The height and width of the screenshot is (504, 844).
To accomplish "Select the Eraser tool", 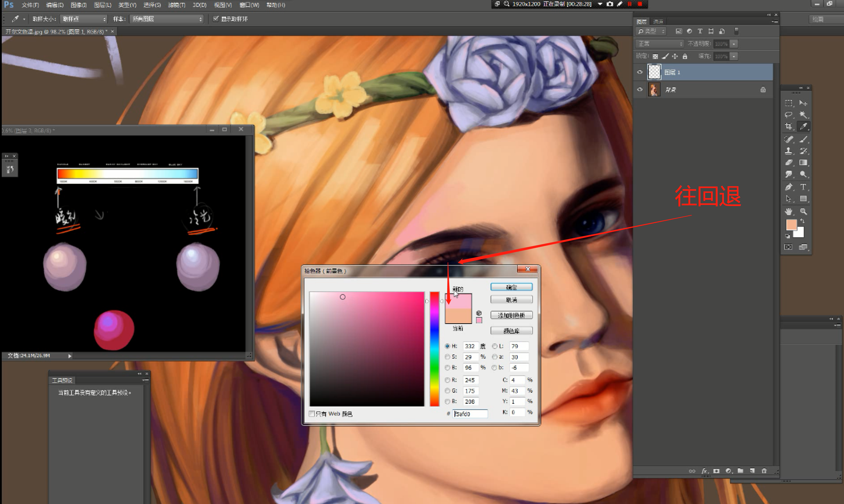I will point(788,163).
